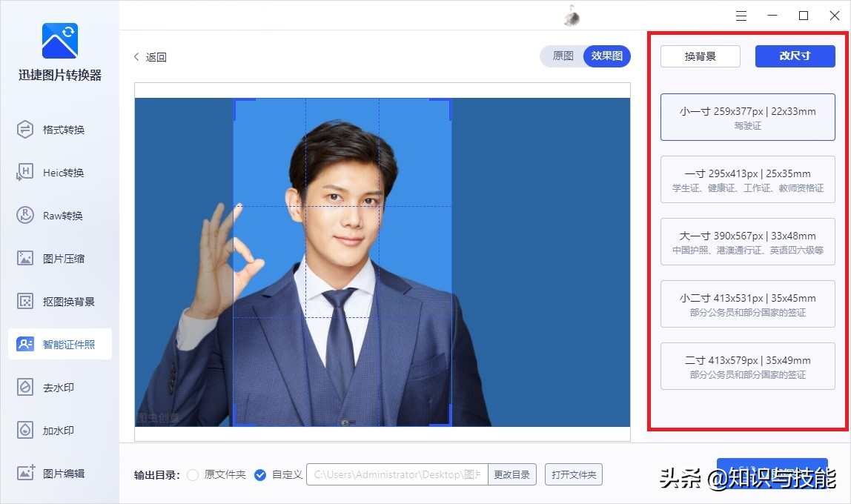Click the 格式转换 sidebar icon
This screenshot has height=504, width=851.
coord(25,130)
